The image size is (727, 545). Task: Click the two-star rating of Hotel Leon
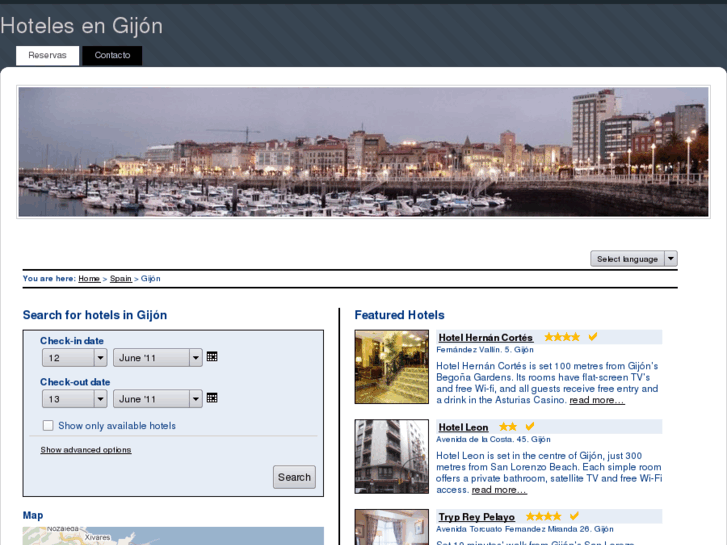[x=508, y=427]
